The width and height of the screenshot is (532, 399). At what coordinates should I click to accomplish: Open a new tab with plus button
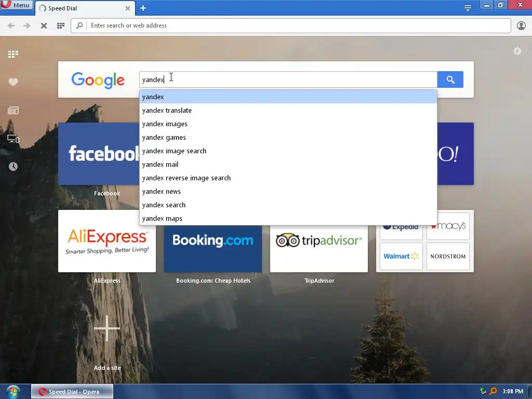143,8
